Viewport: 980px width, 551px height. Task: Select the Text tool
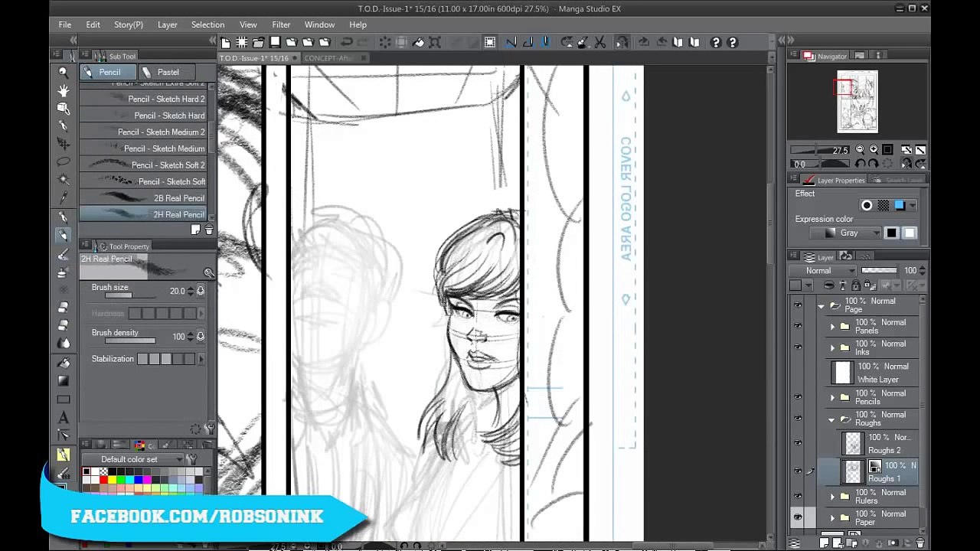tap(64, 418)
